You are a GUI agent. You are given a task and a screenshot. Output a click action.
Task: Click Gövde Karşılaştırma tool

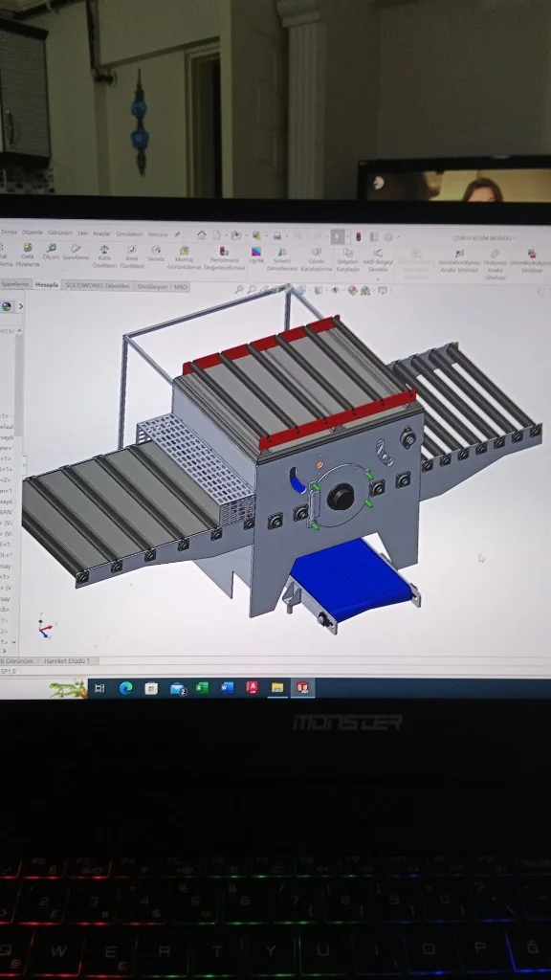(316, 260)
